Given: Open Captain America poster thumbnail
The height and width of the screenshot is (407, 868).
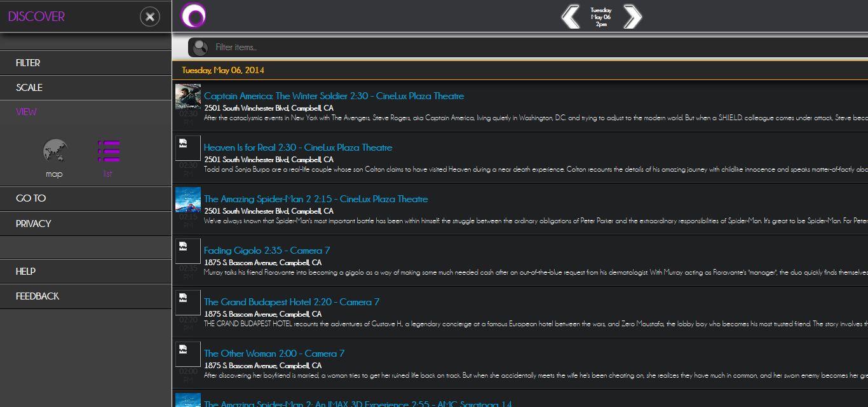Looking at the screenshot, I should (x=188, y=97).
